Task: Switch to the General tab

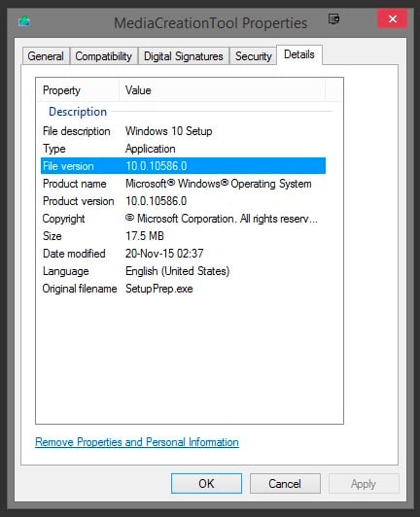Action: point(46,56)
